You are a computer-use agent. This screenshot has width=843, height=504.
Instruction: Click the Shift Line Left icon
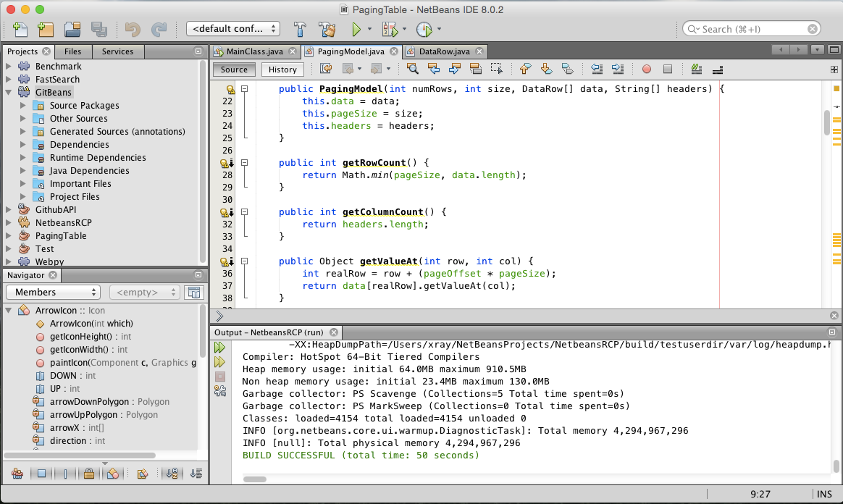596,69
